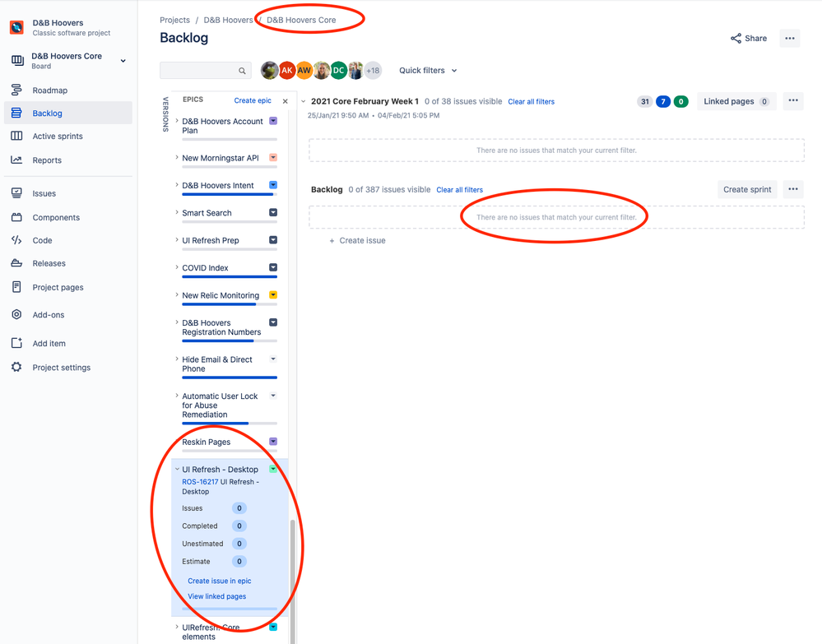Click the D&B Hoovers project logo icon
Image resolution: width=822 pixels, height=644 pixels.
(x=16, y=27)
